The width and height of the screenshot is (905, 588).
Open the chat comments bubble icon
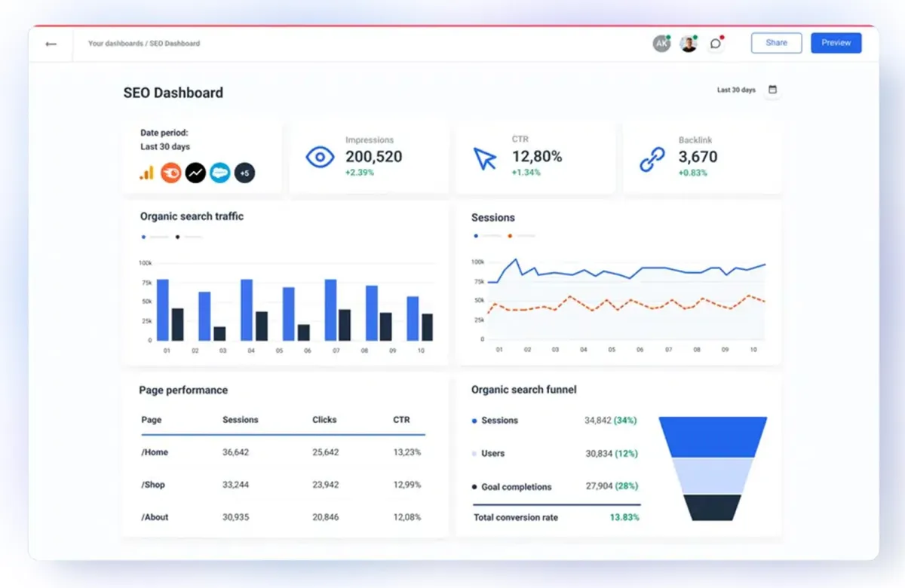click(x=716, y=43)
